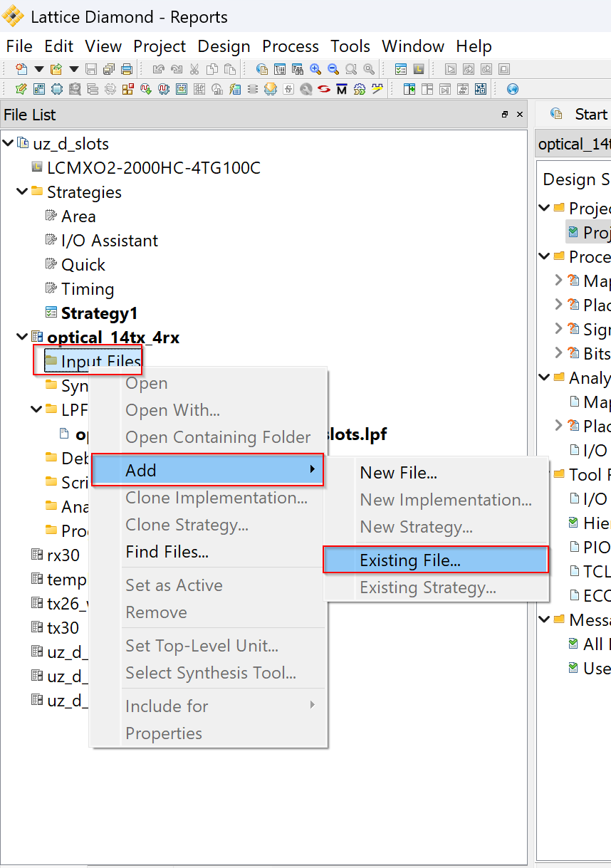Collapse the uz_d_slots project node
This screenshot has width=611, height=868.
(8, 143)
